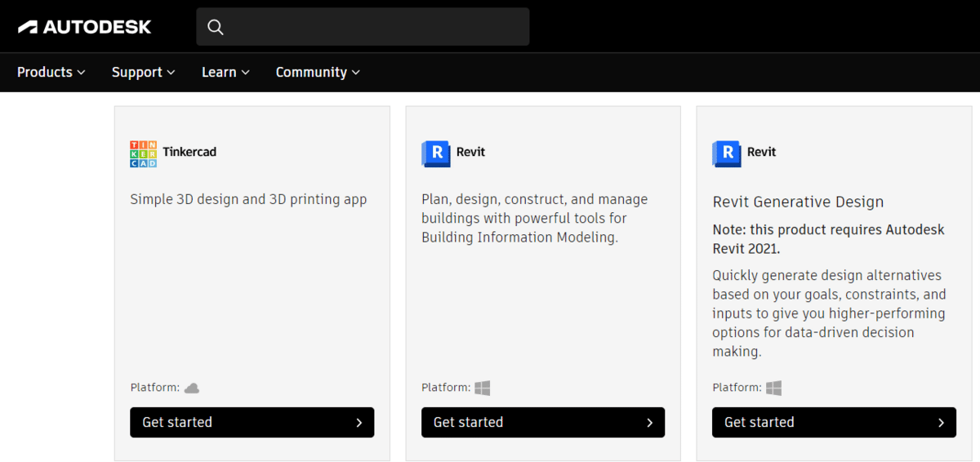980x462 pixels.
Task: Open the Learn dropdown menu
Action: click(x=225, y=72)
